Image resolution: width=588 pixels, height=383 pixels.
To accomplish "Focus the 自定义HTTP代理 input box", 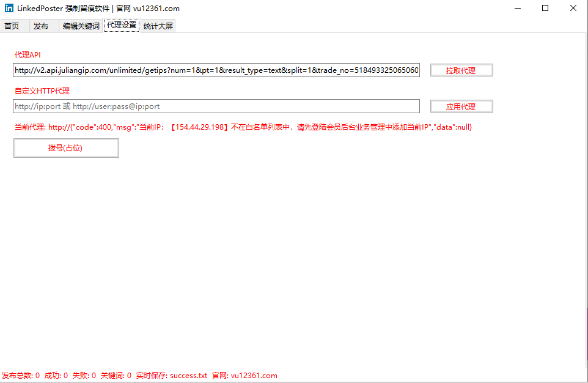I will [x=216, y=106].
